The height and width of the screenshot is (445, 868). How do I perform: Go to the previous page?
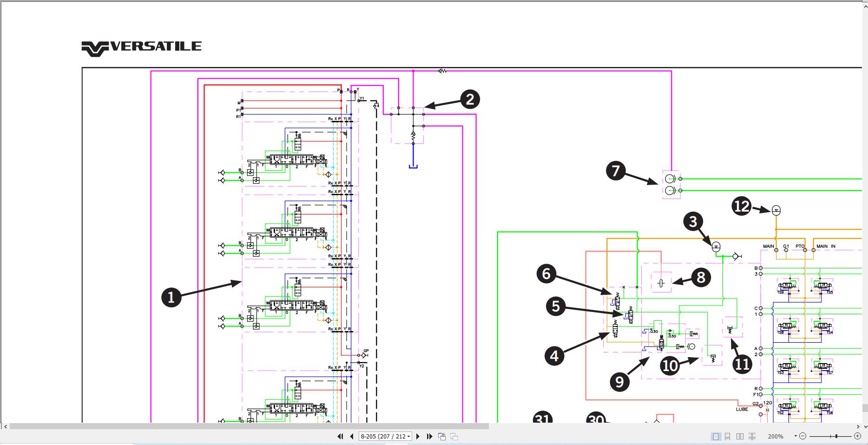coord(352,436)
